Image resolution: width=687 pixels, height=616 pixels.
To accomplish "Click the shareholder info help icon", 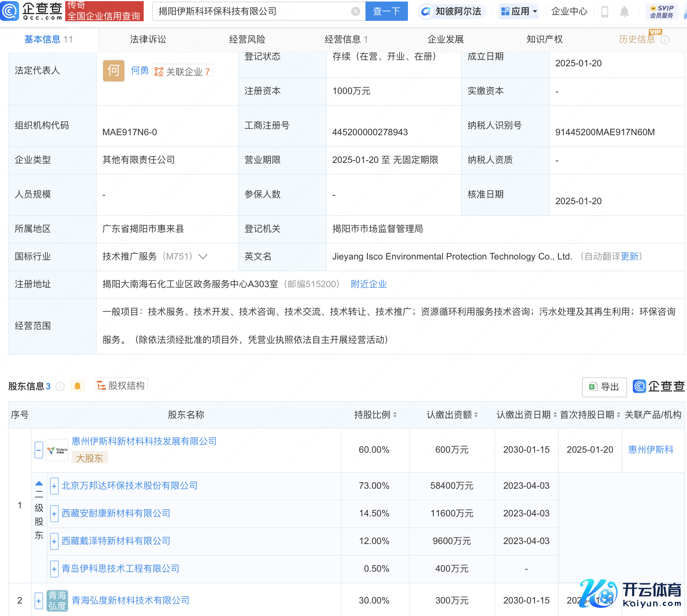I will pos(60,386).
